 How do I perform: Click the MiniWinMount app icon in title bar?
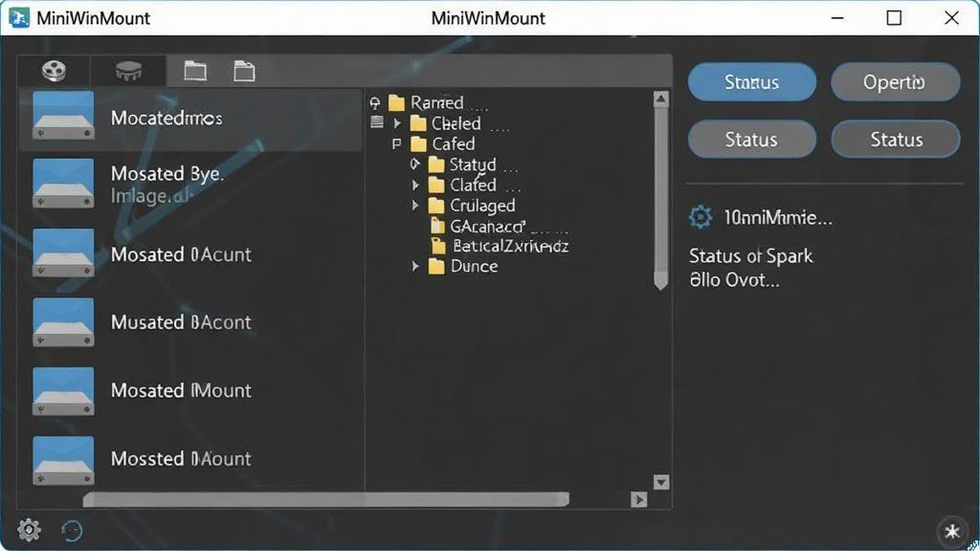pyautogui.click(x=19, y=17)
